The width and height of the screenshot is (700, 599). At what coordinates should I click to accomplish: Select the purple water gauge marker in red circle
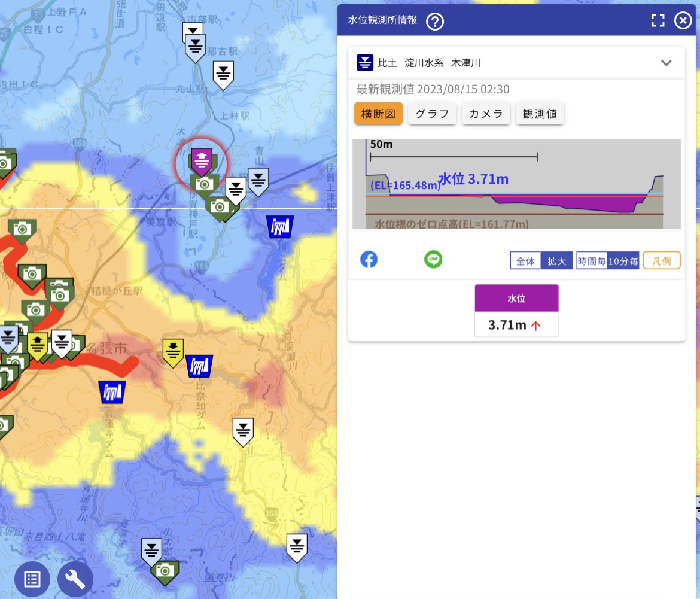pyautogui.click(x=202, y=162)
